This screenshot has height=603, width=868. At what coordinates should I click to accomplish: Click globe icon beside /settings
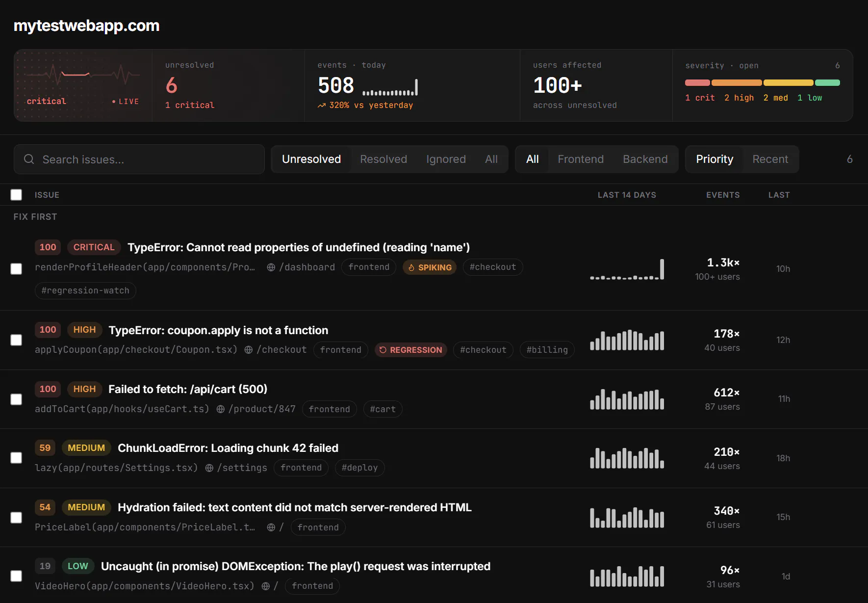click(209, 468)
